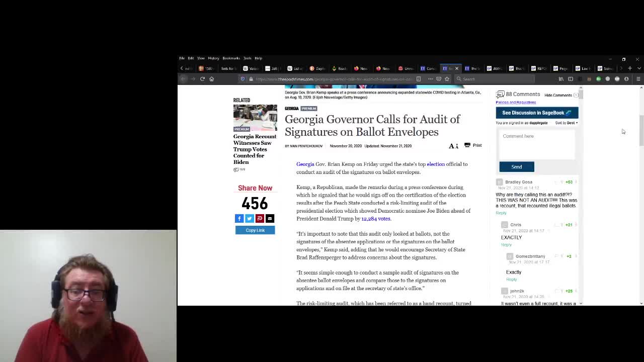Screen dimensions: 644x362
Task: Open the File menu
Action: point(182,58)
